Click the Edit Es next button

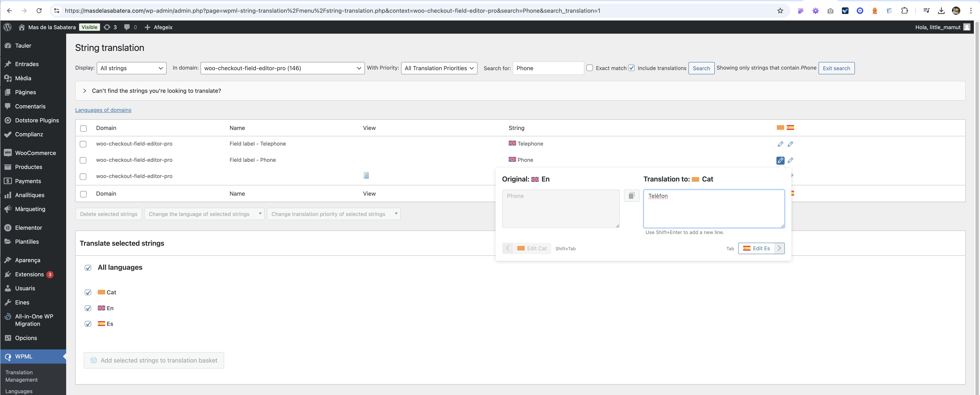[761, 248]
